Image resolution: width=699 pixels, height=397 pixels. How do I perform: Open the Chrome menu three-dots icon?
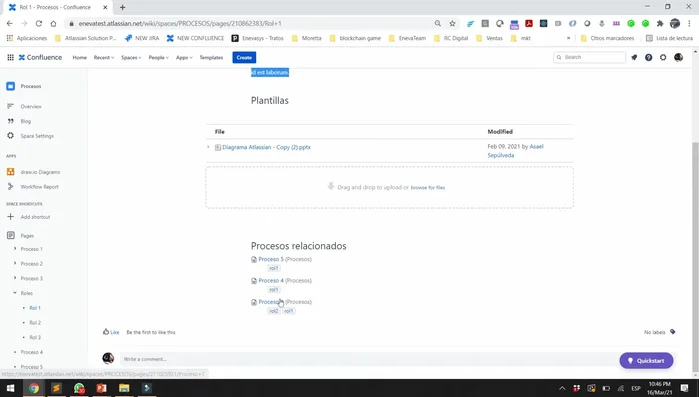click(690, 24)
